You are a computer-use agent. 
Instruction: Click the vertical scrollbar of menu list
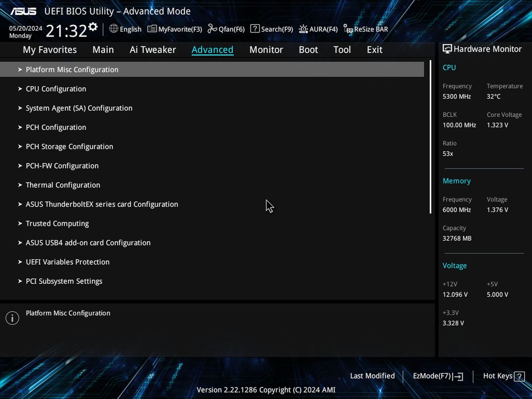[x=430, y=137]
